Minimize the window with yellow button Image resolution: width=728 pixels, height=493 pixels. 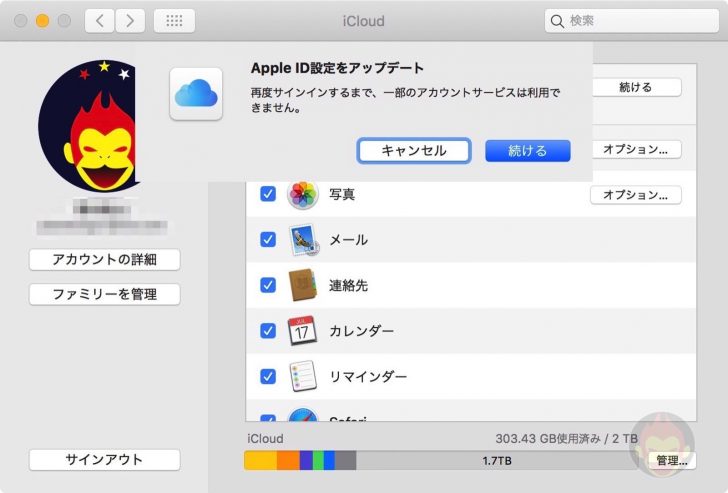42,21
